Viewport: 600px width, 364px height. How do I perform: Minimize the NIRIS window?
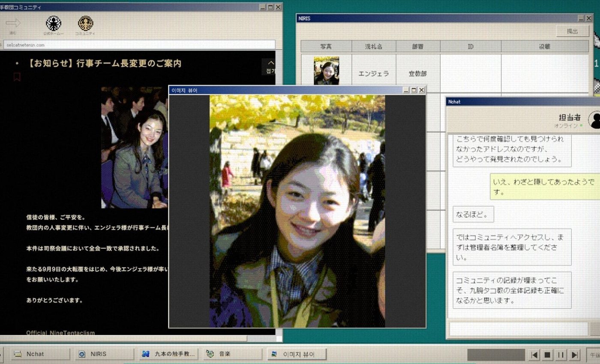[581, 18]
